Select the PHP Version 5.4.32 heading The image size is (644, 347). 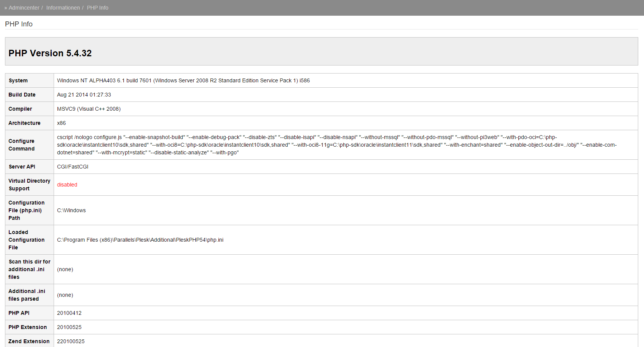pos(50,53)
